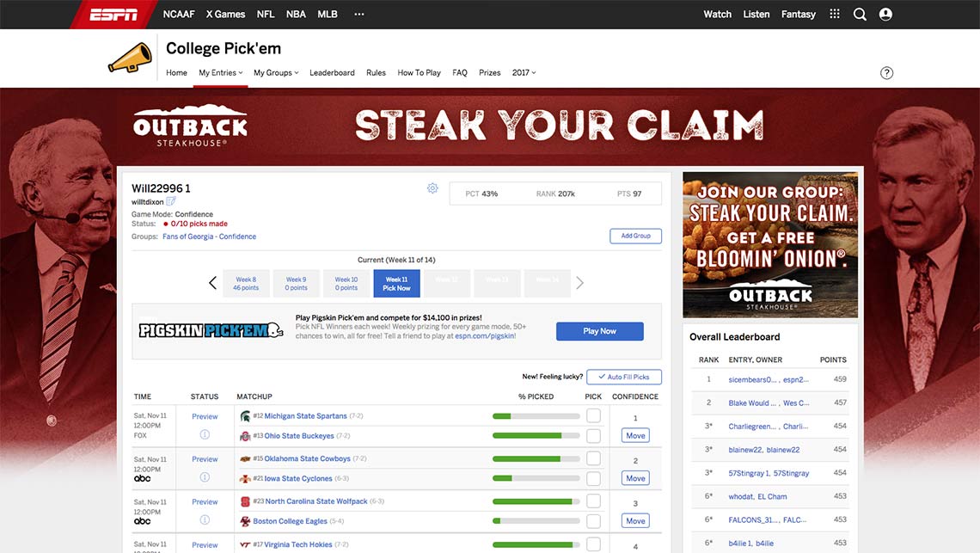Pick Michigan State Spartans checkbox
This screenshot has width=980, height=553.
pyautogui.click(x=594, y=415)
